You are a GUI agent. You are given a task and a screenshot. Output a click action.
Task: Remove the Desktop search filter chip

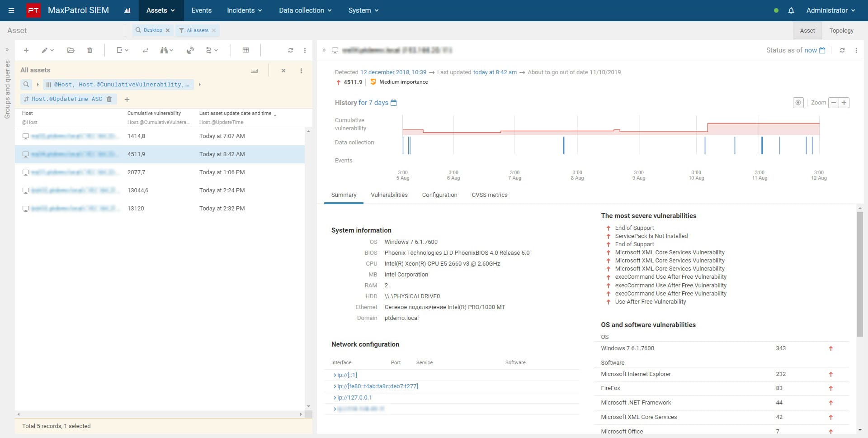point(168,30)
